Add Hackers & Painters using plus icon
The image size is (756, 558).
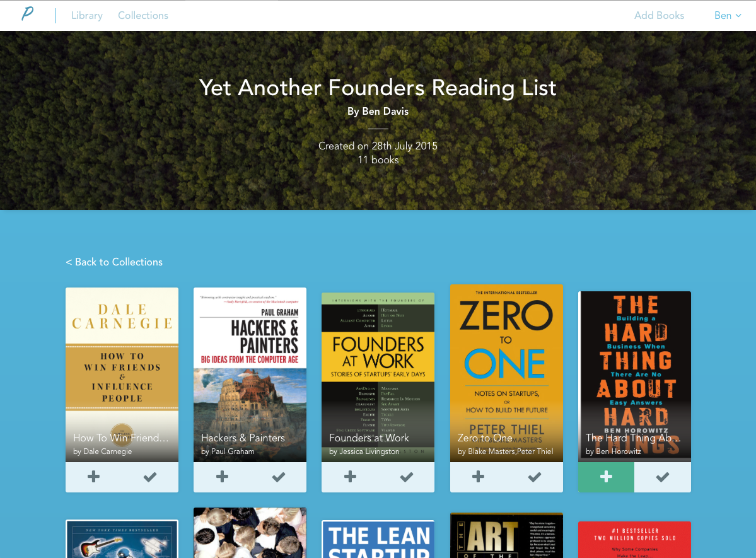tap(222, 477)
